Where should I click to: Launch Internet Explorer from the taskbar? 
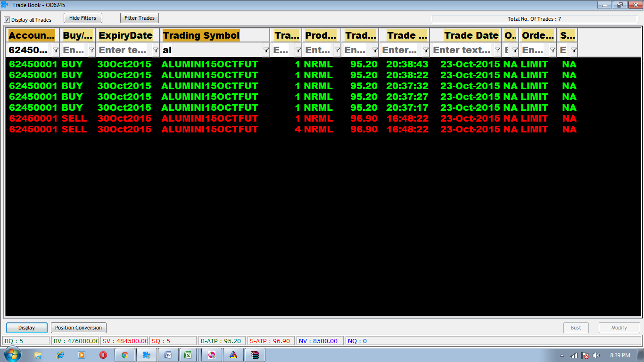(60, 355)
